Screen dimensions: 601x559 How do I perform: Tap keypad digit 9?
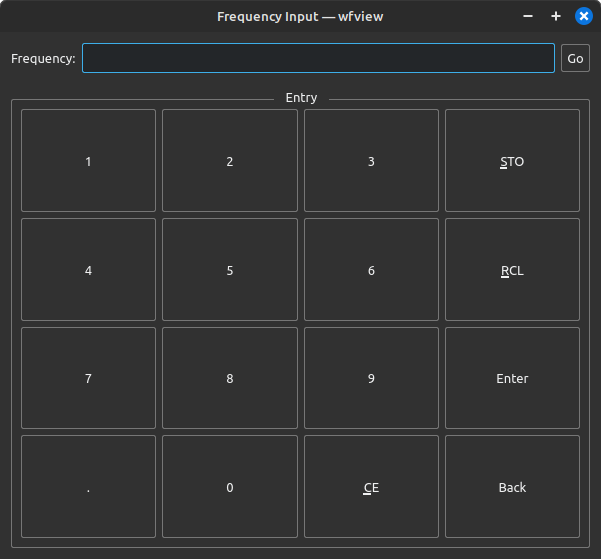pyautogui.click(x=371, y=378)
